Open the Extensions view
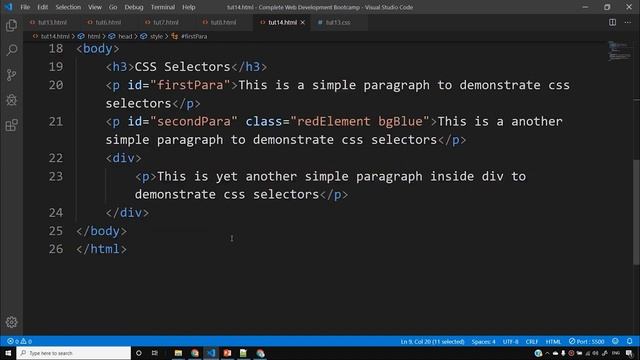 (11, 125)
